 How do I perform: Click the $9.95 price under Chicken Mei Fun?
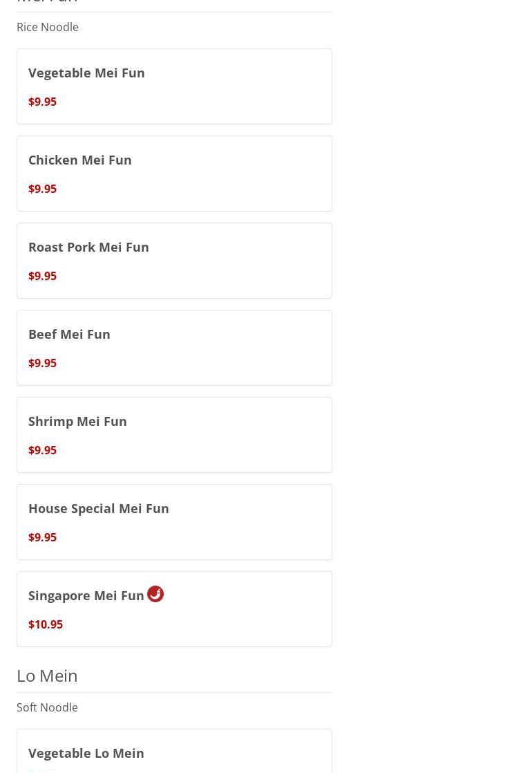coord(42,189)
